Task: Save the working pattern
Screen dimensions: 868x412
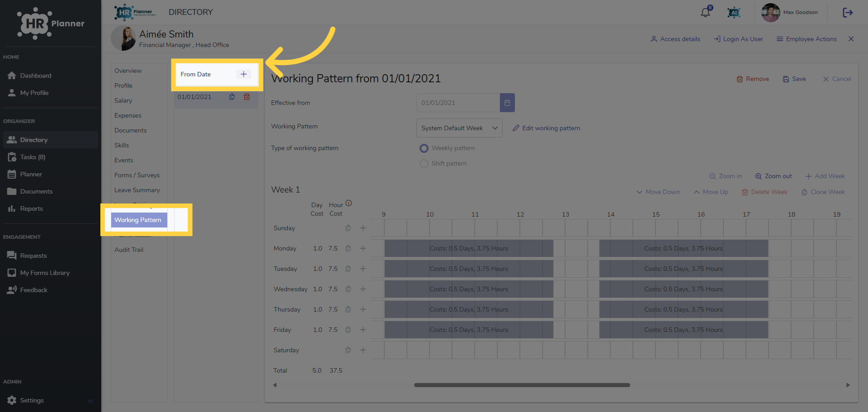Action: pos(794,79)
